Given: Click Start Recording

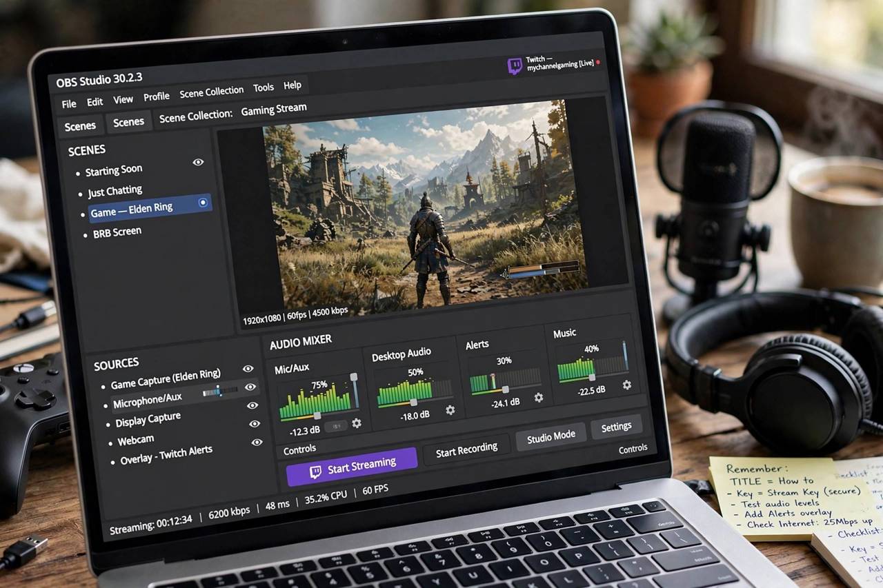Looking at the screenshot, I should coord(466,451).
